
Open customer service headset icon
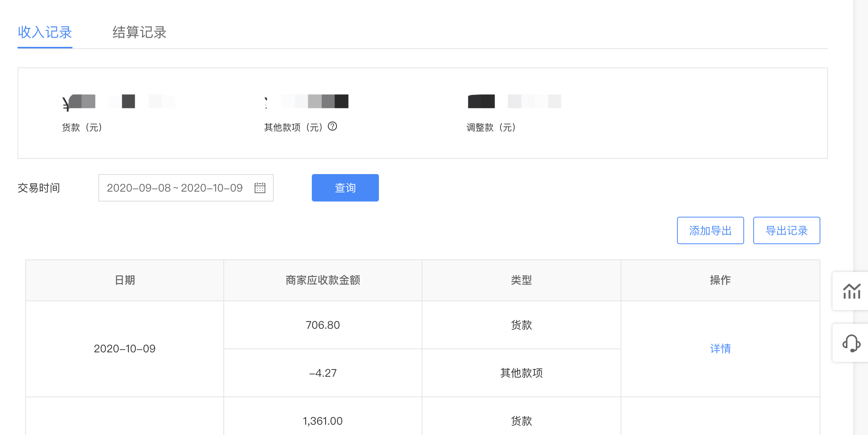pyautogui.click(x=851, y=343)
